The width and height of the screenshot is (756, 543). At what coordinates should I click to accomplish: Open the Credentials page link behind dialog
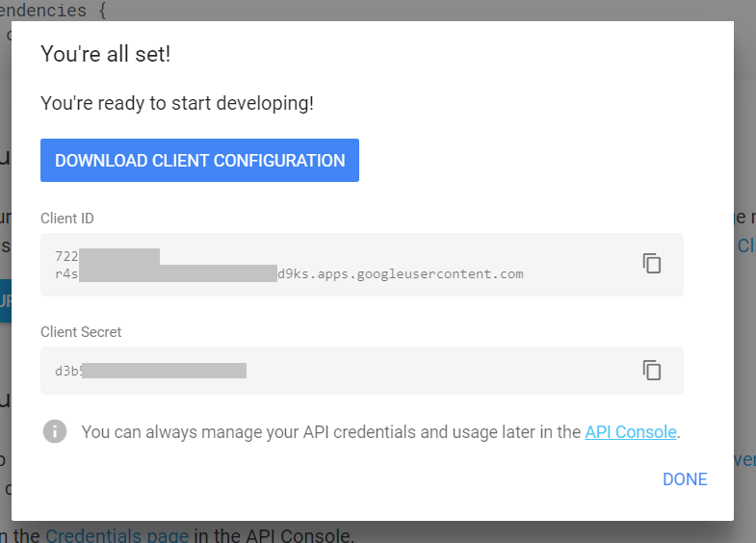point(117,534)
